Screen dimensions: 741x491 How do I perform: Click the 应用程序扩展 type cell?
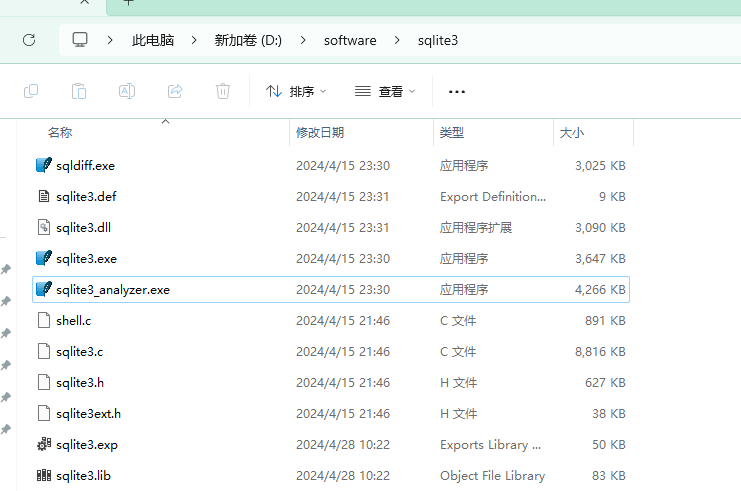(x=476, y=228)
